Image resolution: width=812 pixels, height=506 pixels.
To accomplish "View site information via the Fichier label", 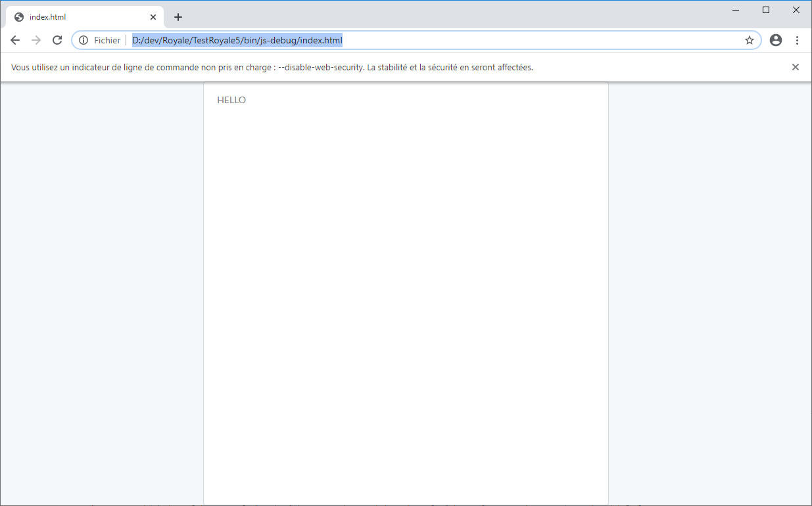I will (x=107, y=40).
